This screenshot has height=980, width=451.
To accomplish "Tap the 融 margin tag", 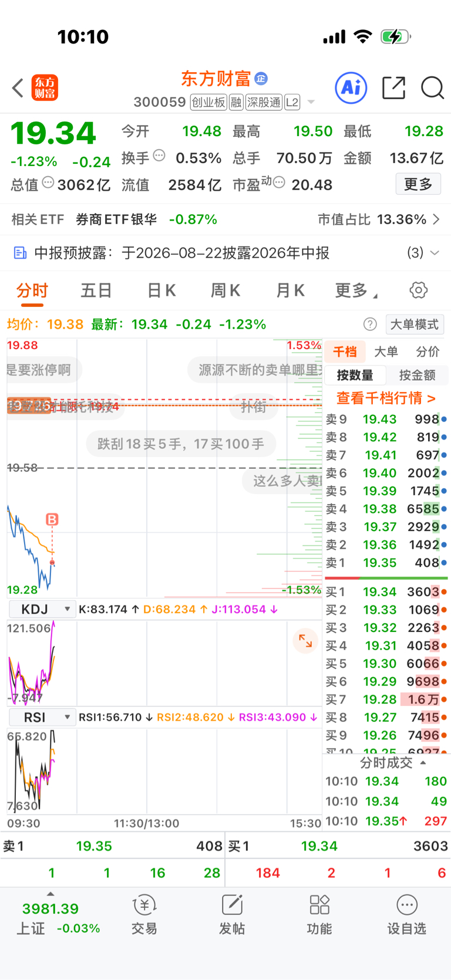I will tap(236, 102).
